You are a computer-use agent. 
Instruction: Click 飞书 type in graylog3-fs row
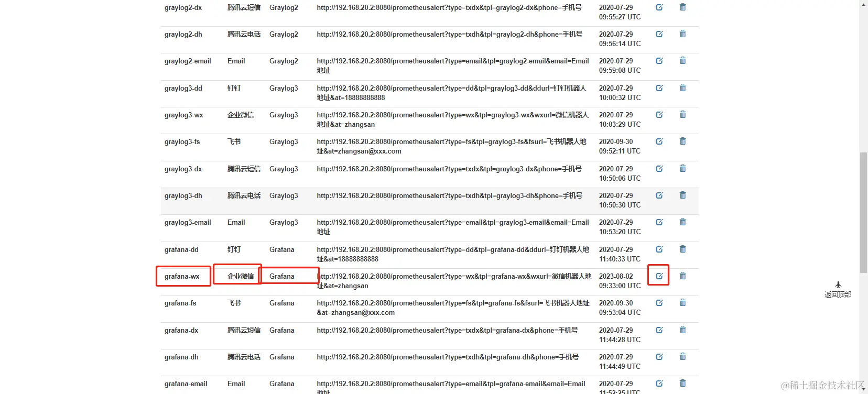(234, 141)
